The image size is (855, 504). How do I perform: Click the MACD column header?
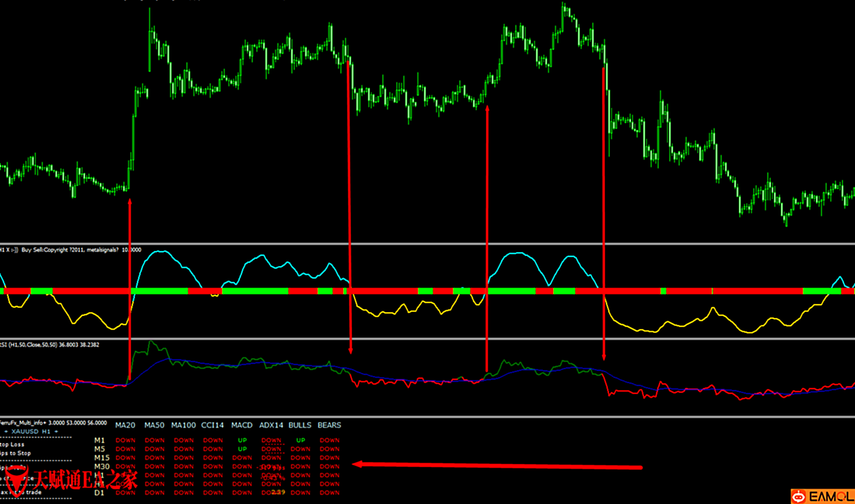pos(241,425)
